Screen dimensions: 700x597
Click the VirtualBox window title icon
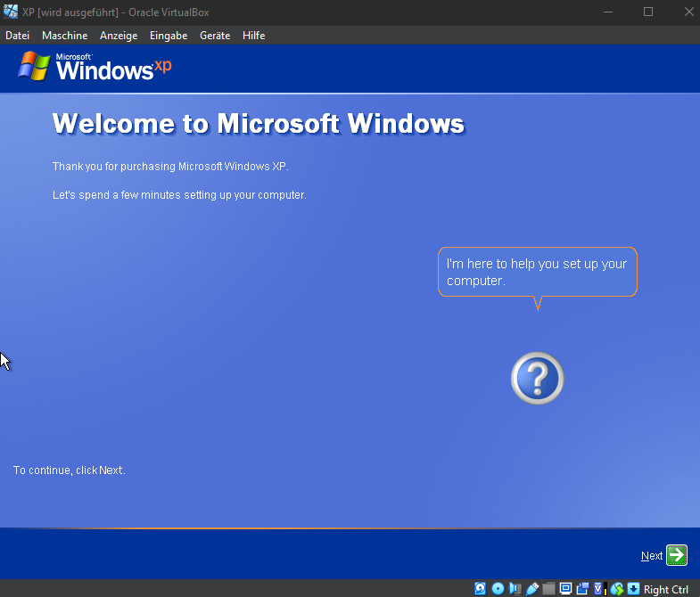(x=11, y=12)
